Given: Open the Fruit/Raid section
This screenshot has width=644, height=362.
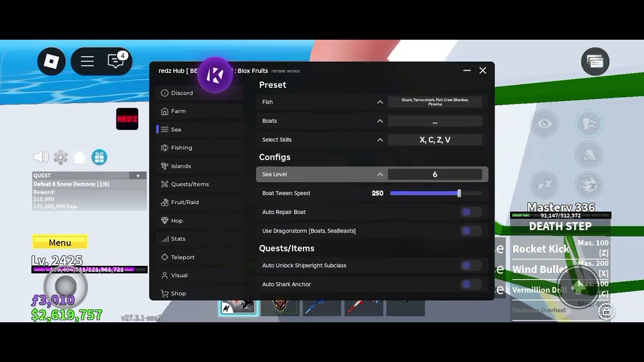Looking at the screenshot, I should pyautogui.click(x=200, y=202).
